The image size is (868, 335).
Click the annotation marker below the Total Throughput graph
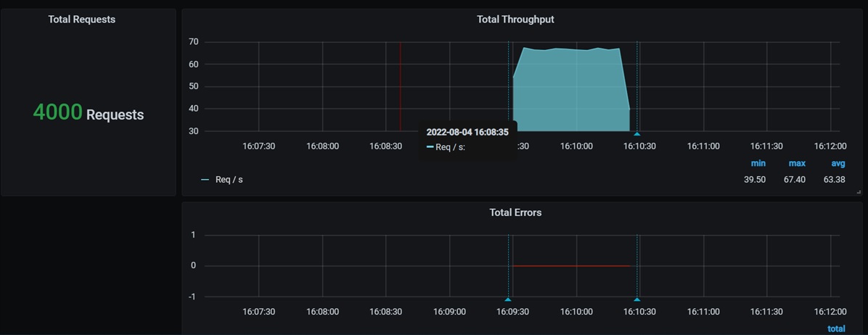(x=636, y=134)
